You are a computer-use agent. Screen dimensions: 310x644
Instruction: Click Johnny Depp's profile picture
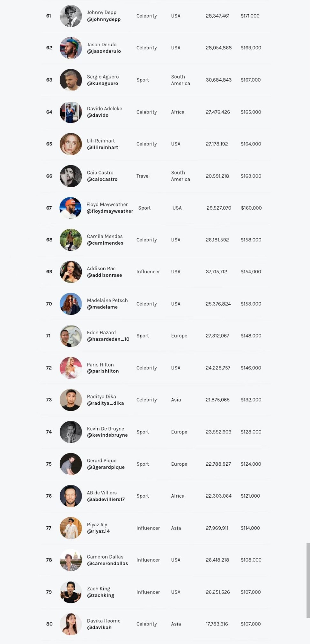(x=71, y=16)
